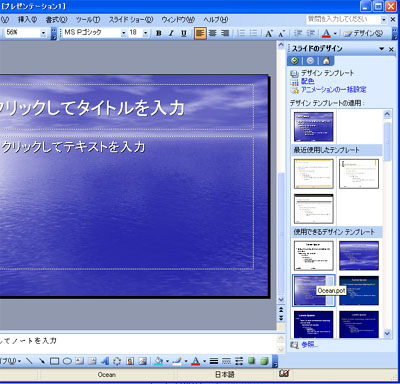Toggle Bold text formatting

tap(159, 33)
